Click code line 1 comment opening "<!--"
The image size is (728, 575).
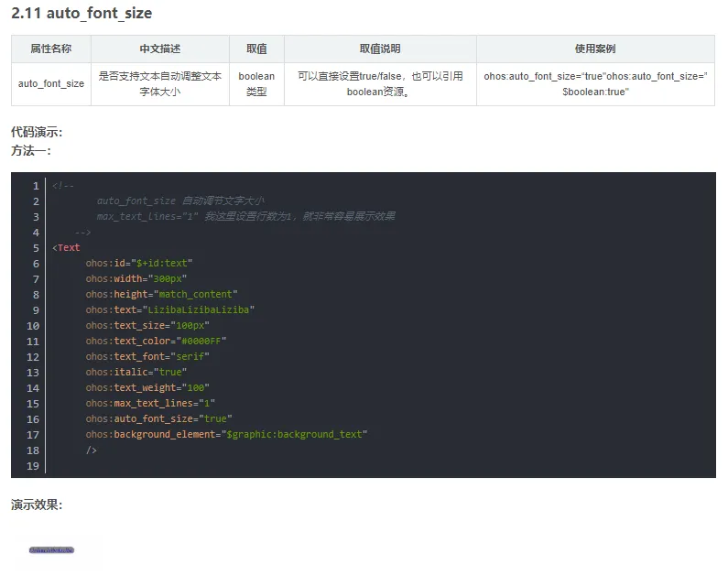point(63,186)
